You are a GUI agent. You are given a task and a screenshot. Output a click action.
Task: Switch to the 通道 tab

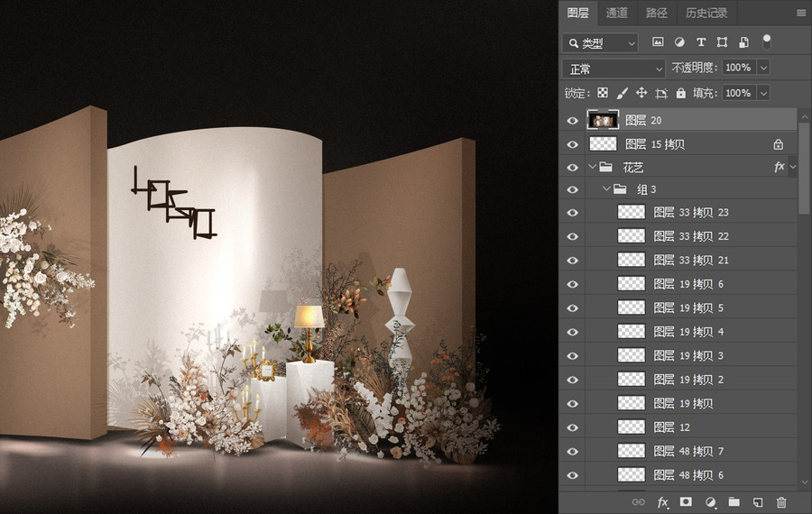point(617,13)
